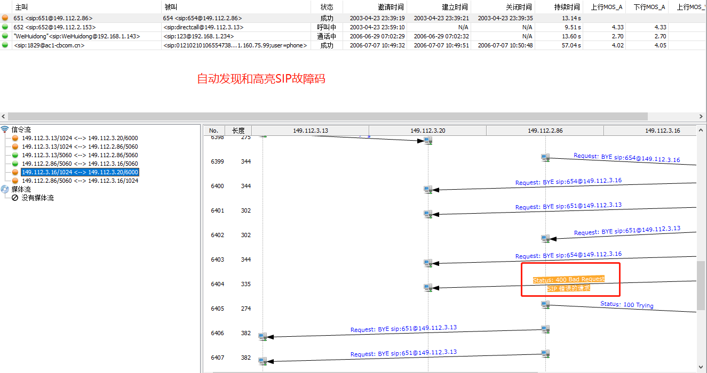Click the 149.112.3.20 host column header

[427, 131]
